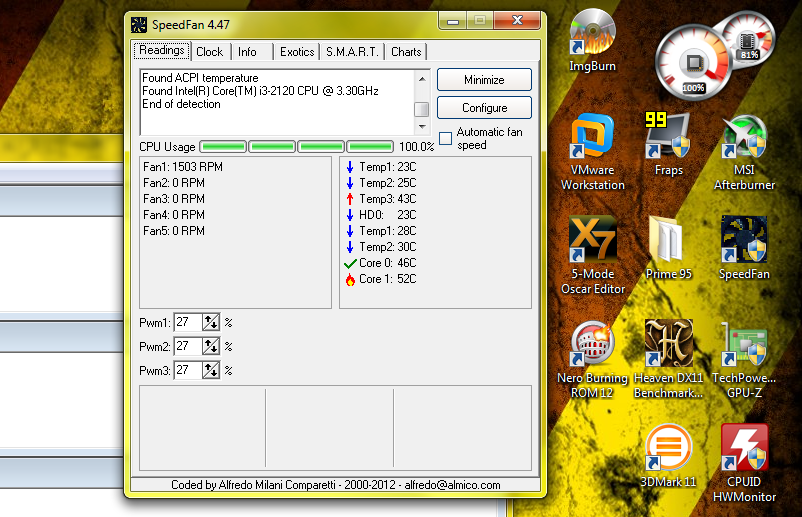Launch the Fraps desktop shortcut
Screen dimensions: 802x517
pos(668,144)
